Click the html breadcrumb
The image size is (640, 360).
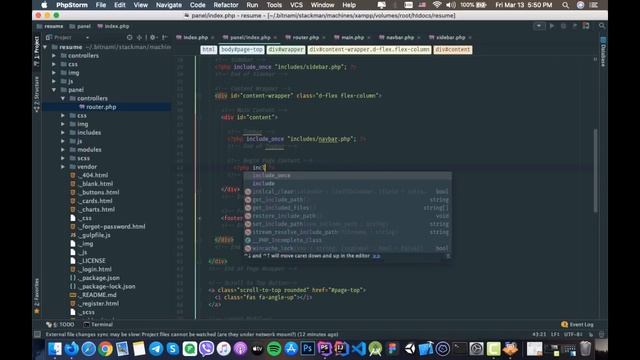[209, 49]
